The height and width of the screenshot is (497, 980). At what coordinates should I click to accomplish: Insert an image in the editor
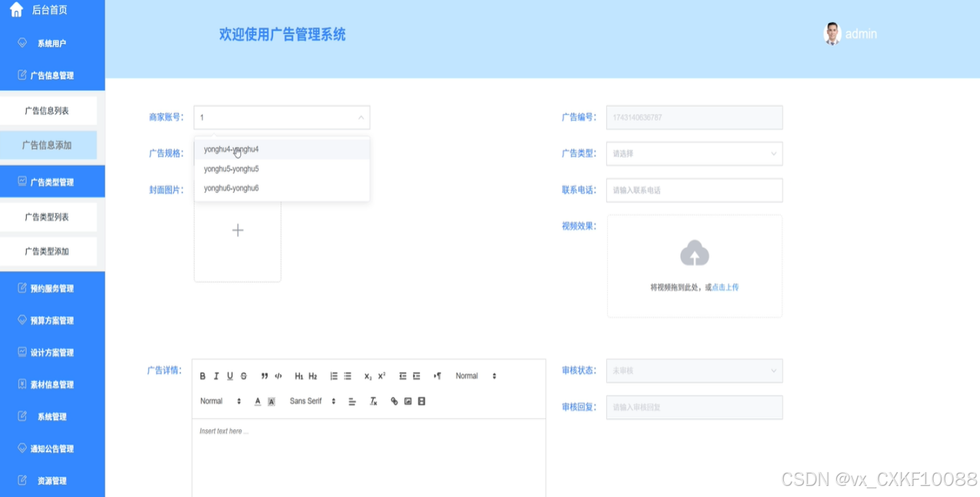coord(408,401)
